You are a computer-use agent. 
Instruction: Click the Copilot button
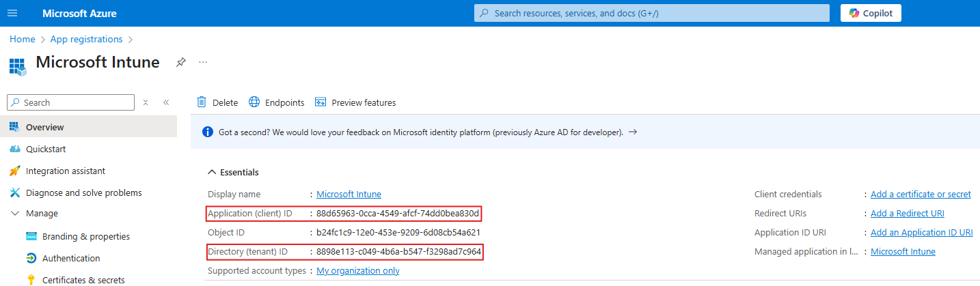871,13
